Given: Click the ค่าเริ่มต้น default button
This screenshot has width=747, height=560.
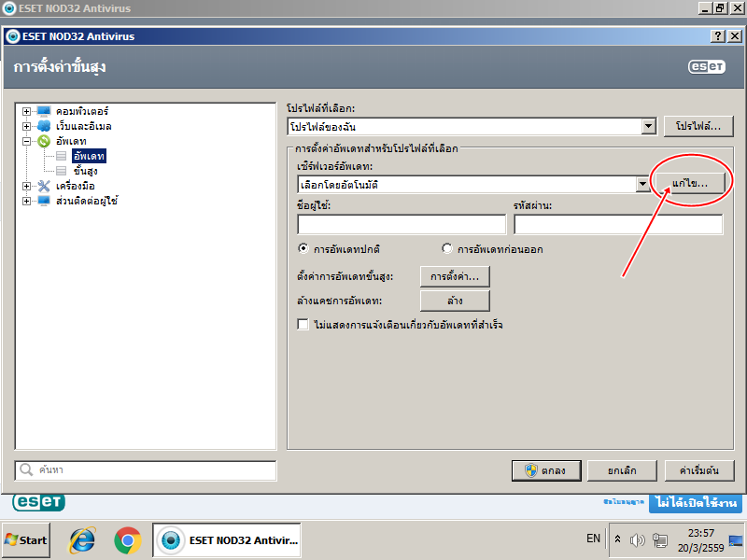Looking at the screenshot, I should (x=698, y=470).
